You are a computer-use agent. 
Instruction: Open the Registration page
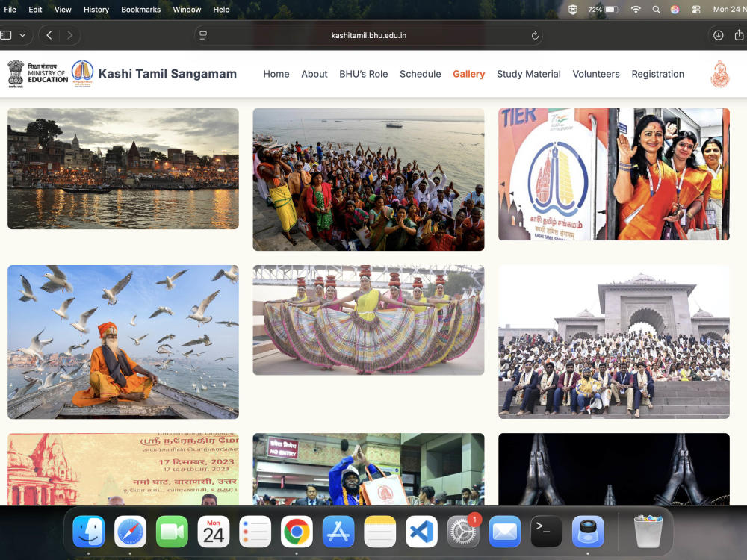[658, 74]
